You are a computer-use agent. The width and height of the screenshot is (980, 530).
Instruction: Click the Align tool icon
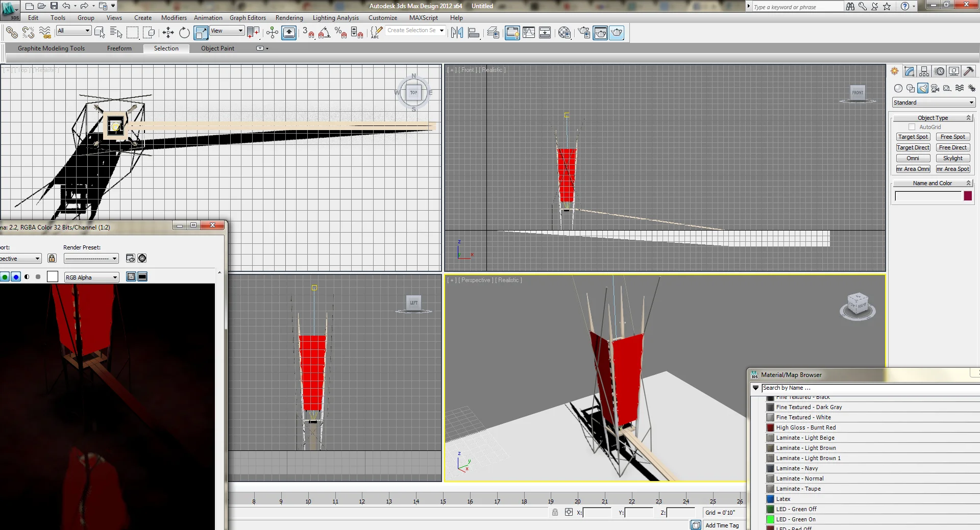pyautogui.click(x=474, y=33)
